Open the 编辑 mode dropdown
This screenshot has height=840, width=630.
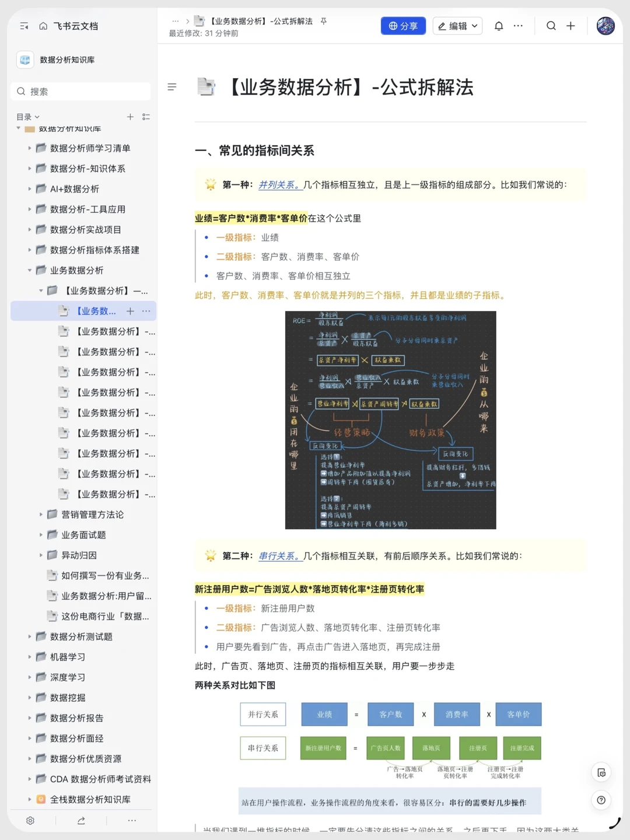(x=457, y=26)
